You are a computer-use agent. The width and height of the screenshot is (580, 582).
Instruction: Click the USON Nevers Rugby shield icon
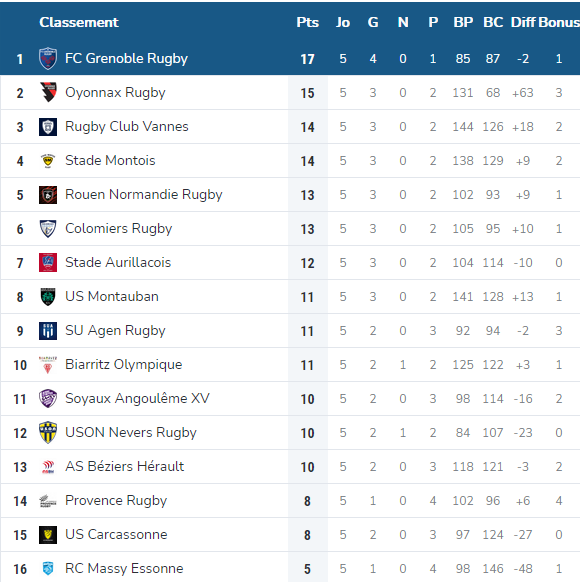(48, 432)
